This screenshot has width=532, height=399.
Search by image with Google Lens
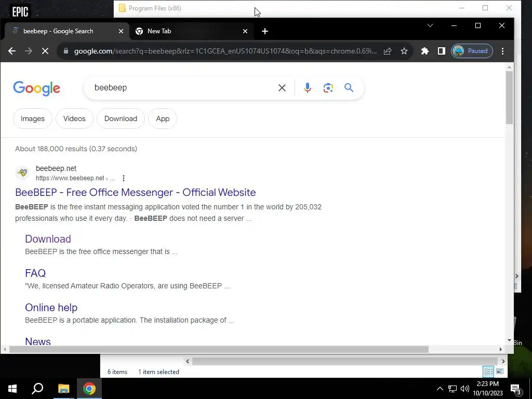328,88
